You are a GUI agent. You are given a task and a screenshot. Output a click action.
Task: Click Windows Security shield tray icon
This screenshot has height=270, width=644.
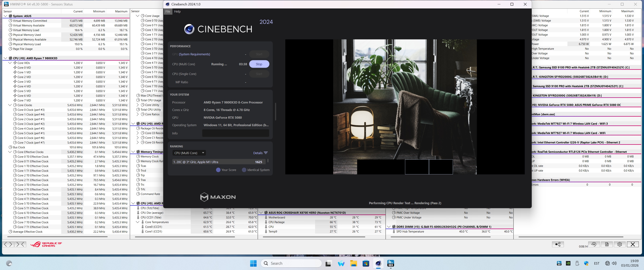coord(586,263)
